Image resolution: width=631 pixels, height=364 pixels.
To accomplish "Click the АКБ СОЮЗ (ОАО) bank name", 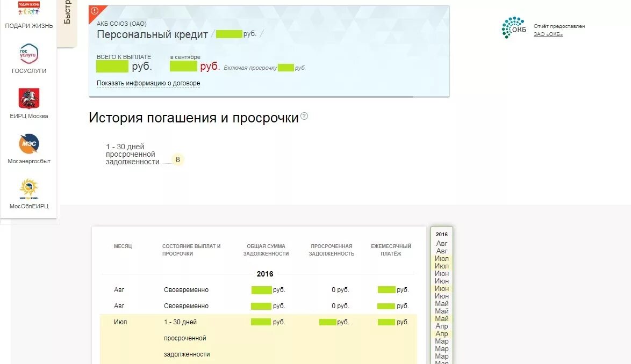I will [121, 24].
